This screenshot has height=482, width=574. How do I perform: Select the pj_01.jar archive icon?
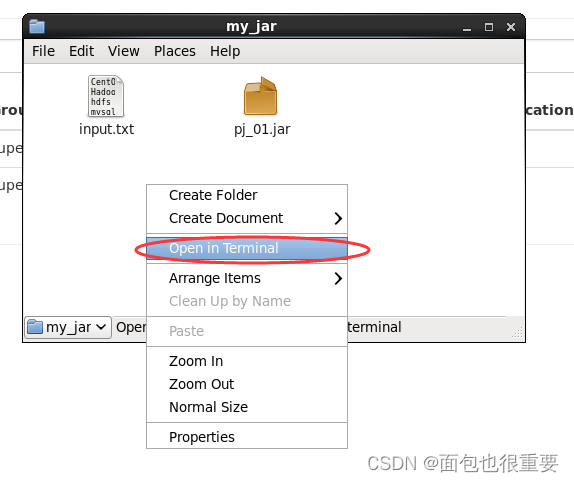click(x=261, y=96)
